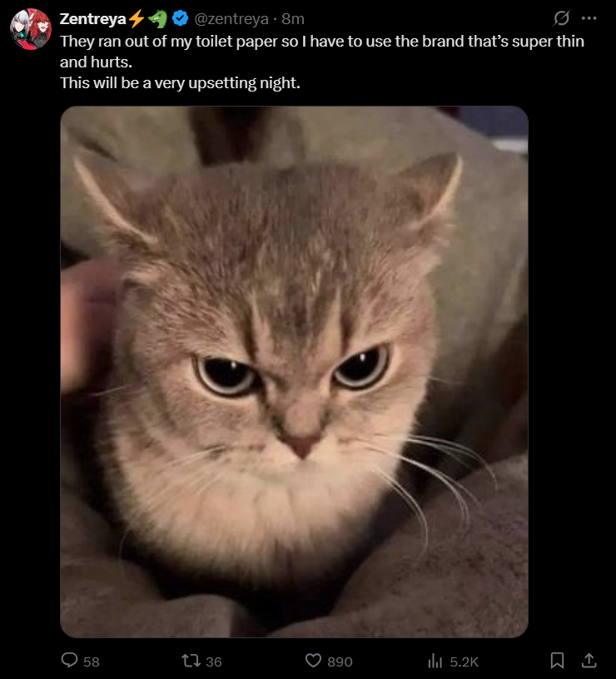Click the Zentreya display name

(92, 19)
